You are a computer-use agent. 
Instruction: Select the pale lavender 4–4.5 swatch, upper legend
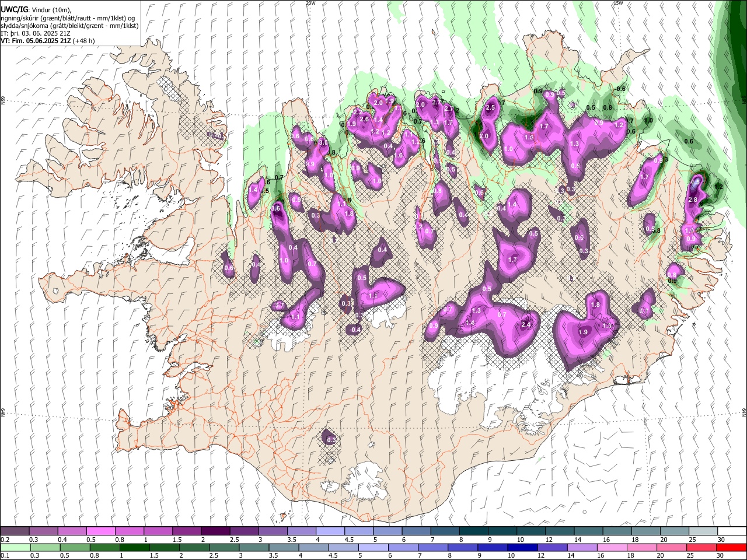(x=330, y=531)
